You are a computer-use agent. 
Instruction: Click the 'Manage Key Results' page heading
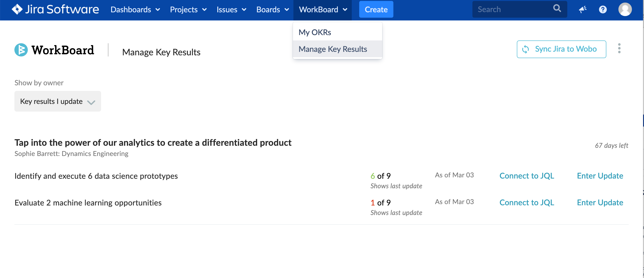coord(161,52)
